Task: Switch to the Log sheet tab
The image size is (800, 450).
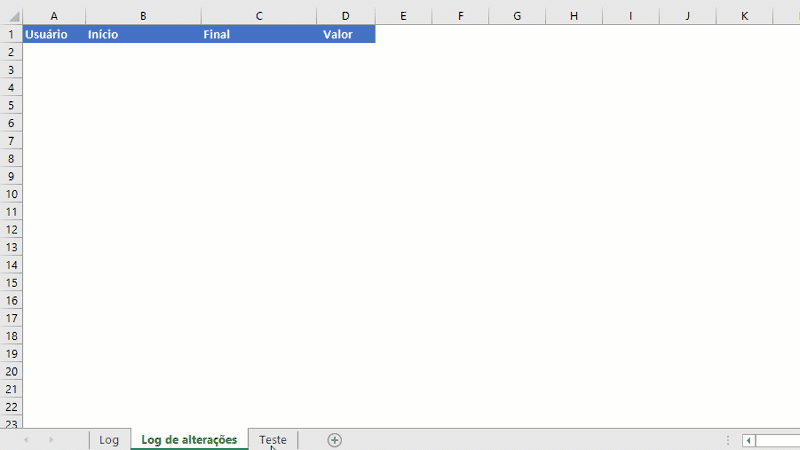Action: [109, 440]
